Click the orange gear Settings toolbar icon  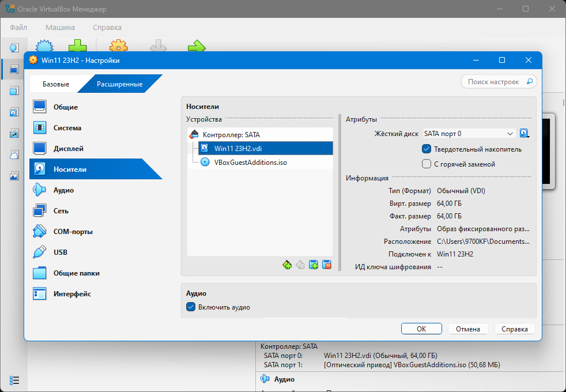point(118,46)
